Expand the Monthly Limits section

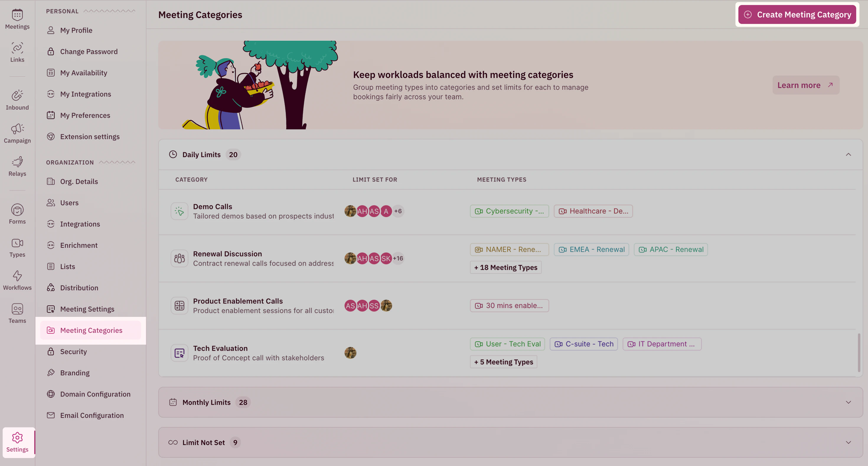(x=849, y=402)
